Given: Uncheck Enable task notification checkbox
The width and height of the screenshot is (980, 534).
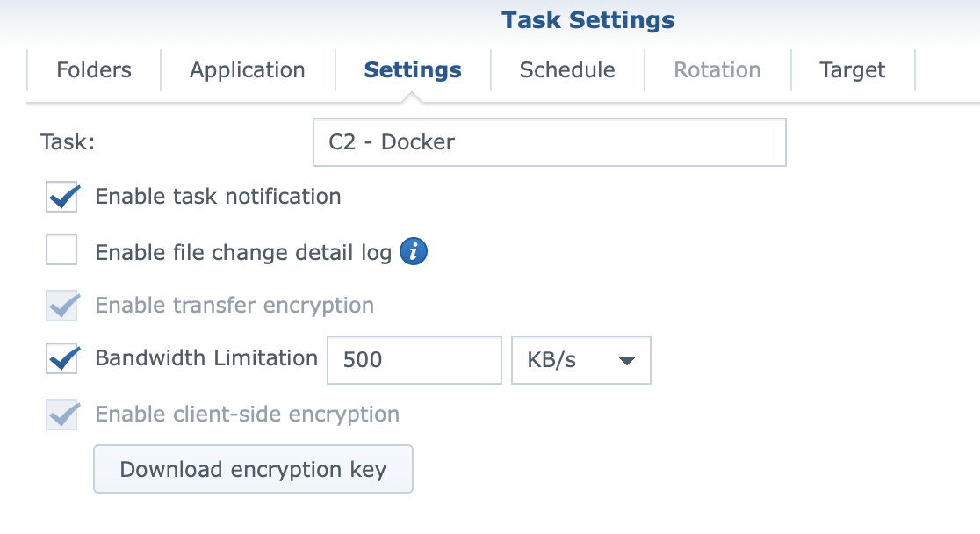Looking at the screenshot, I should pos(61,197).
